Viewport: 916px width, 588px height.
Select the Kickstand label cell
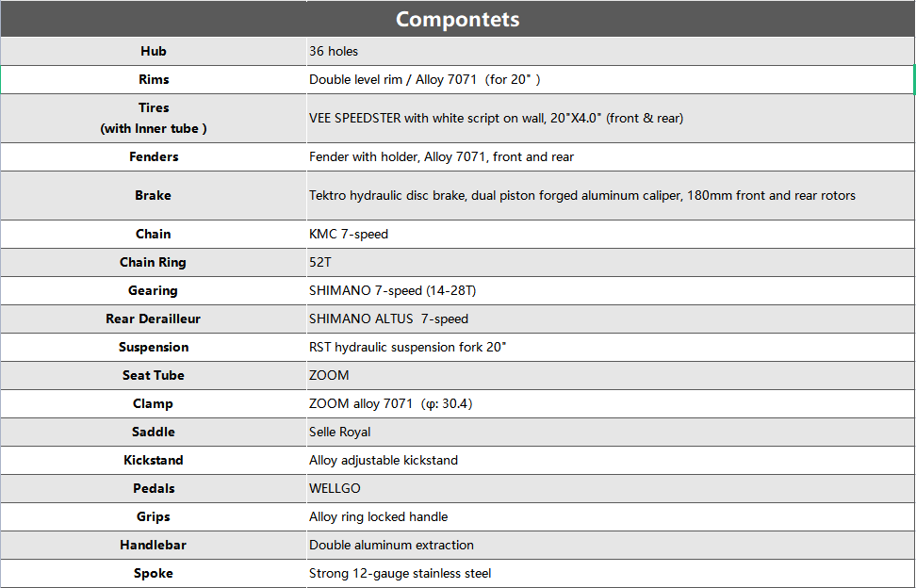click(153, 460)
